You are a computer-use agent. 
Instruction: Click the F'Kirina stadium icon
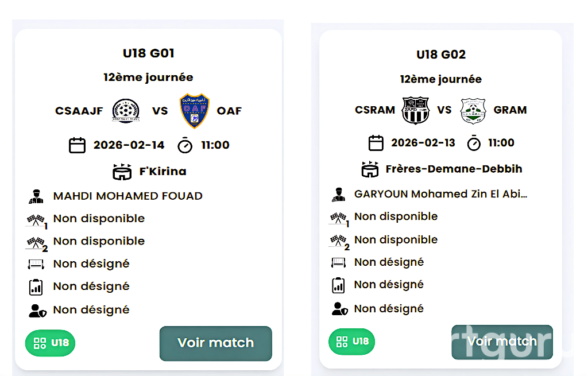pos(122,172)
